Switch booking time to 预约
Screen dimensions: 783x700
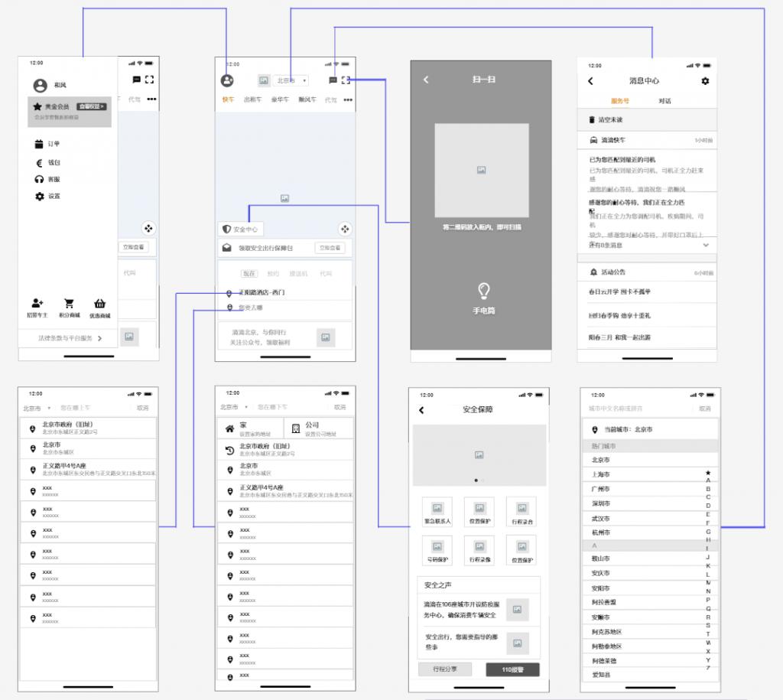pos(273,273)
